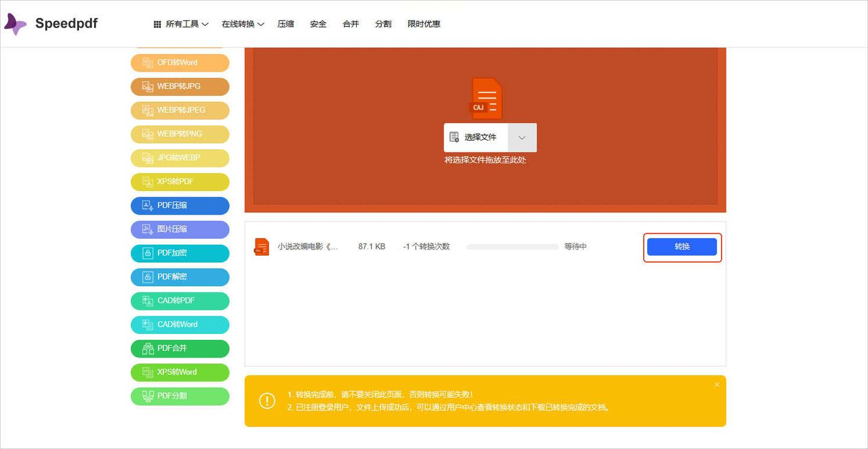
Task: Click the CAD转Word button icon
Action: tap(148, 324)
